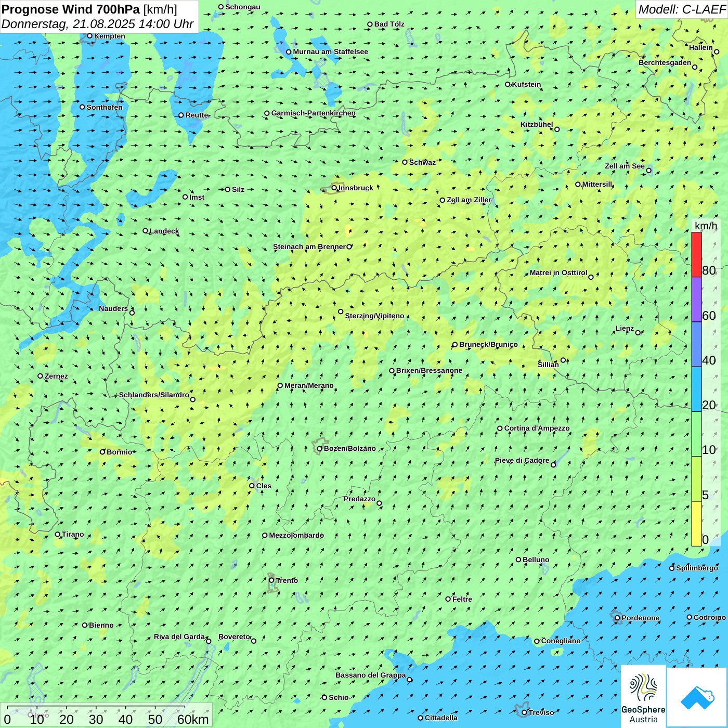Select the Zell am See label

pyautogui.click(x=625, y=166)
